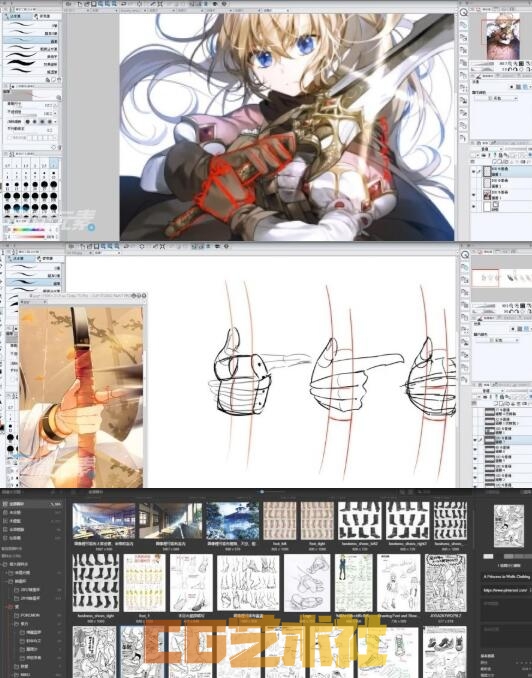The image size is (532, 678).
Task: Expand the anti-aliasing row arrow, sword-girl window
Action: (x=56, y=122)
